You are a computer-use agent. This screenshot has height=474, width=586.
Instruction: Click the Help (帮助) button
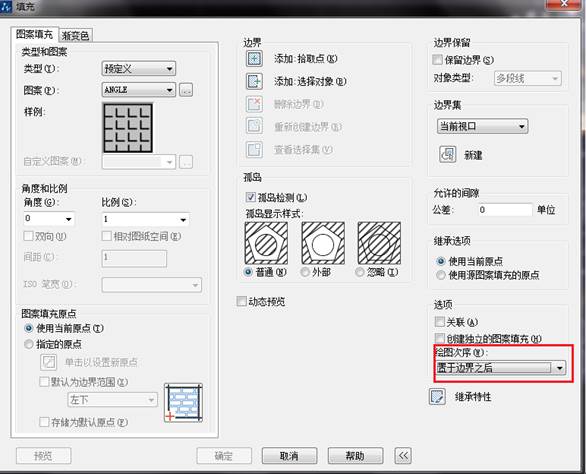tap(355, 456)
